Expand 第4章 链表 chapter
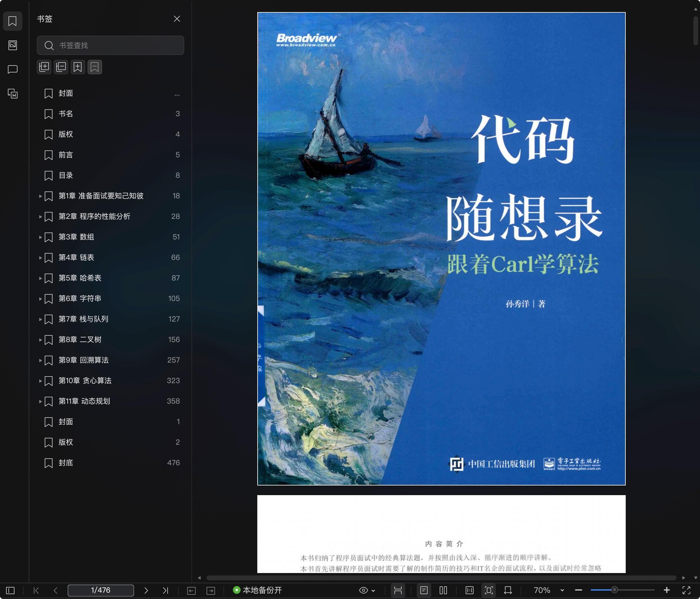The image size is (700, 599). (40, 258)
